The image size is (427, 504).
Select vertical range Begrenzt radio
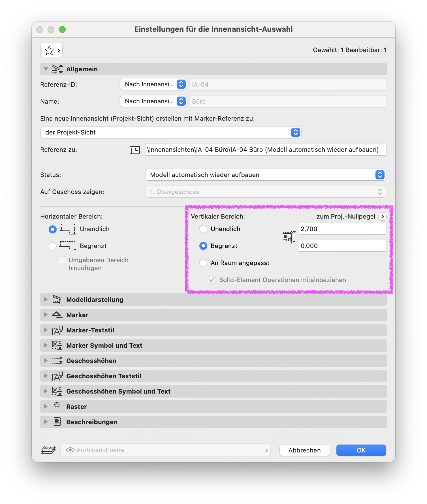[203, 246]
